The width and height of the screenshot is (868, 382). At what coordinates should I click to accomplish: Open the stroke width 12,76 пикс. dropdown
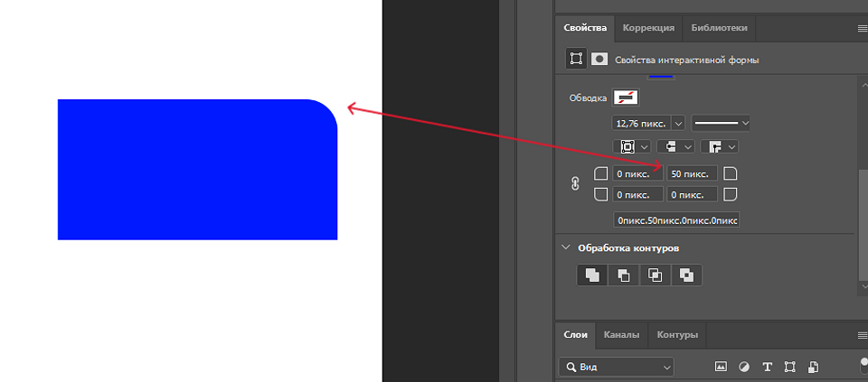coord(678,123)
